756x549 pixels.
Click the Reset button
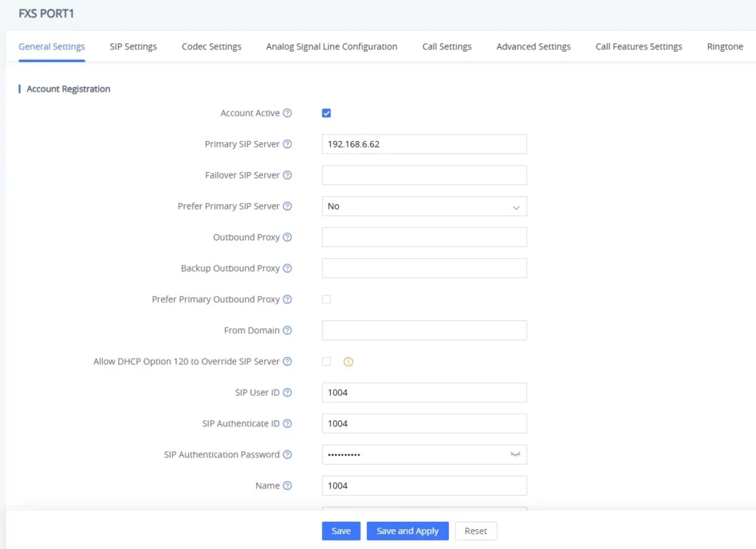(475, 531)
